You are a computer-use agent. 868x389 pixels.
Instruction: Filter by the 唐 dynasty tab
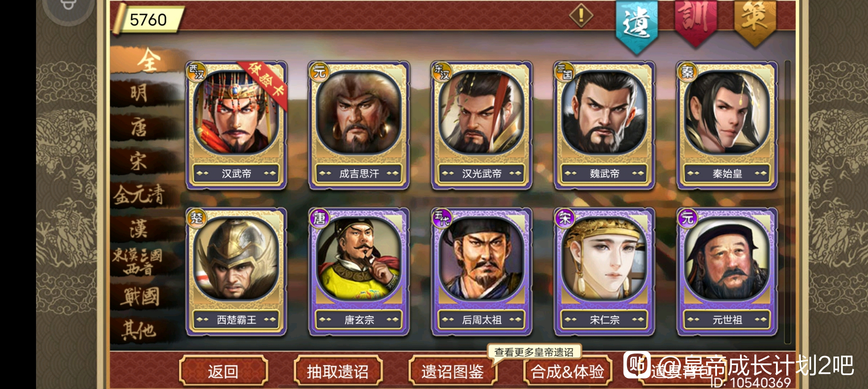pos(140,127)
